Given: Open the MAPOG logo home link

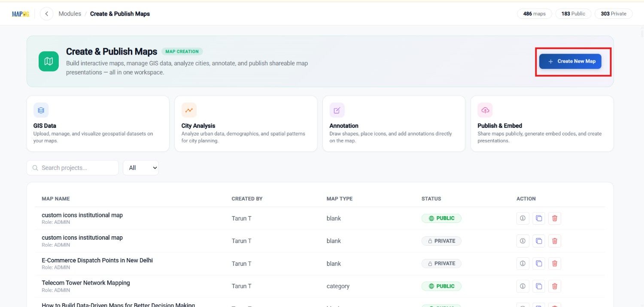Looking at the screenshot, I should click(x=20, y=14).
